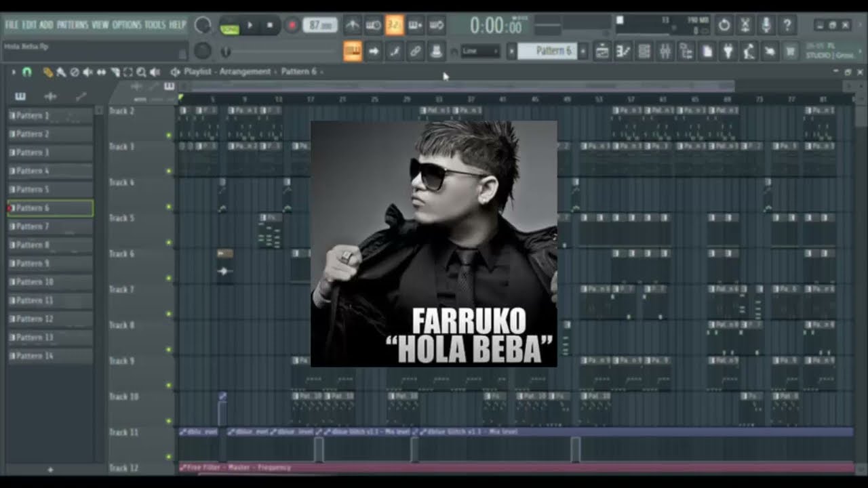
Task: Select the Select tool in playlist toolbar
Action: (127, 72)
